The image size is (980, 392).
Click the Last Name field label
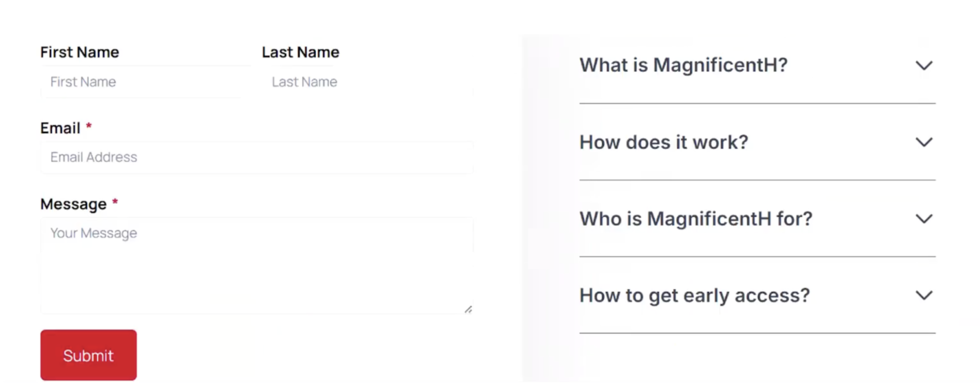click(x=300, y=52)
